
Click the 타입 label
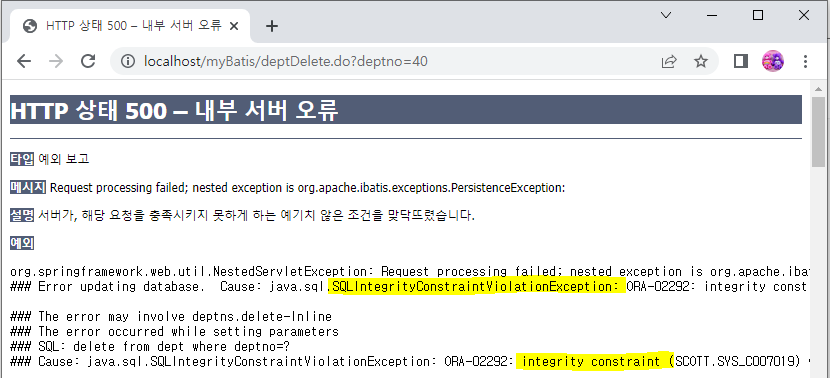tap(22, 158)
